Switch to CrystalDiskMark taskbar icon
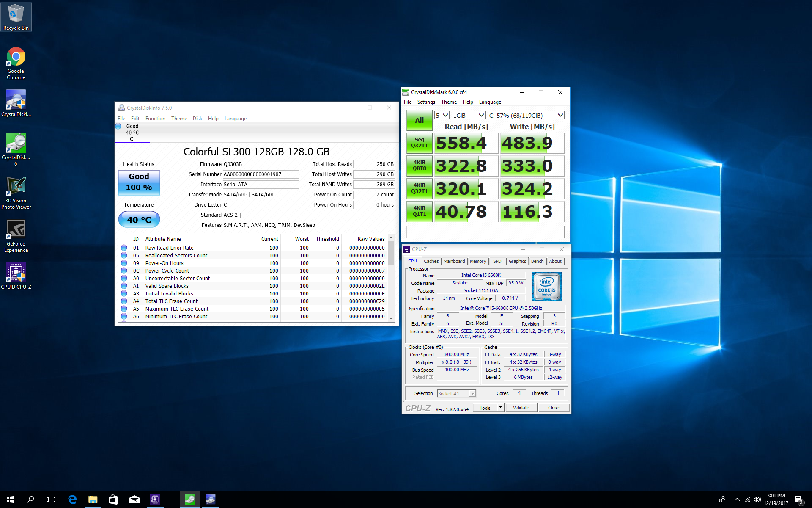Viewport: 812px width, 508px height. (190, 500)
